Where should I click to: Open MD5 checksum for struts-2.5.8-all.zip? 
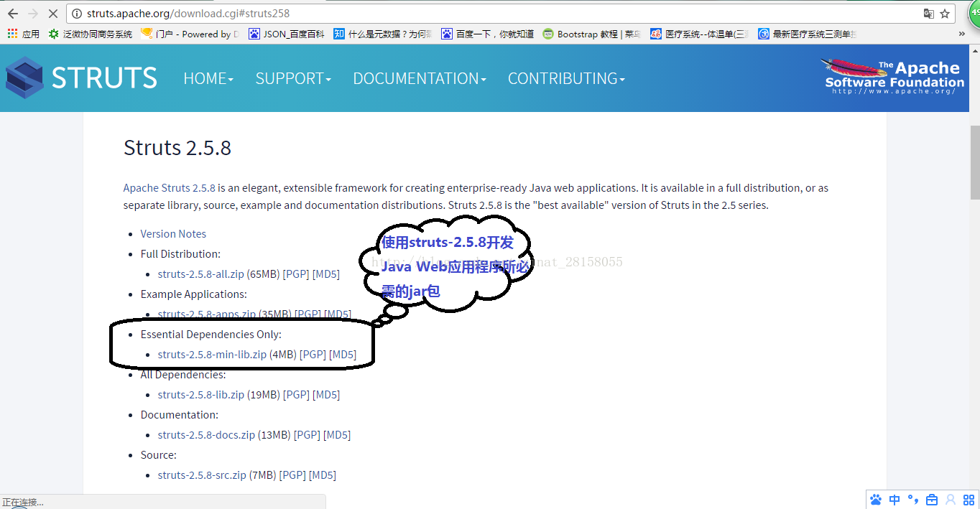(x=326, y=274)
